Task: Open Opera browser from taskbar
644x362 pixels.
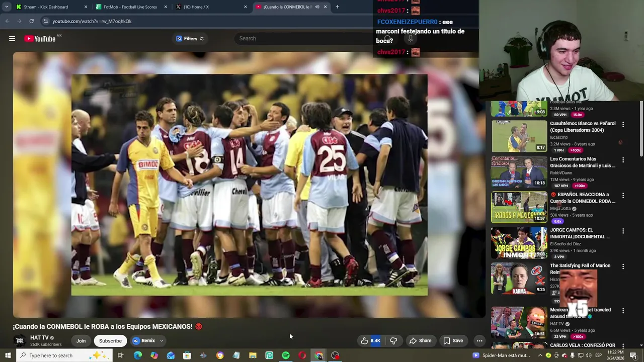Action: click(x=302, y=355)
